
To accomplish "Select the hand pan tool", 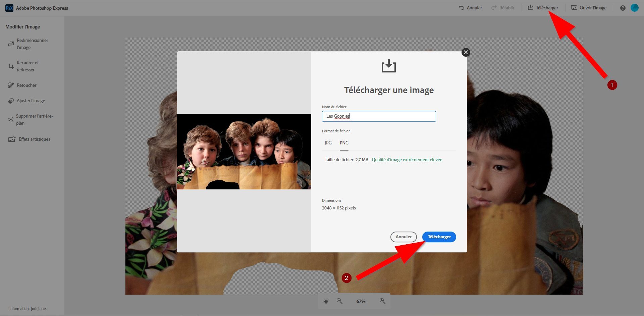I will 326,301.
